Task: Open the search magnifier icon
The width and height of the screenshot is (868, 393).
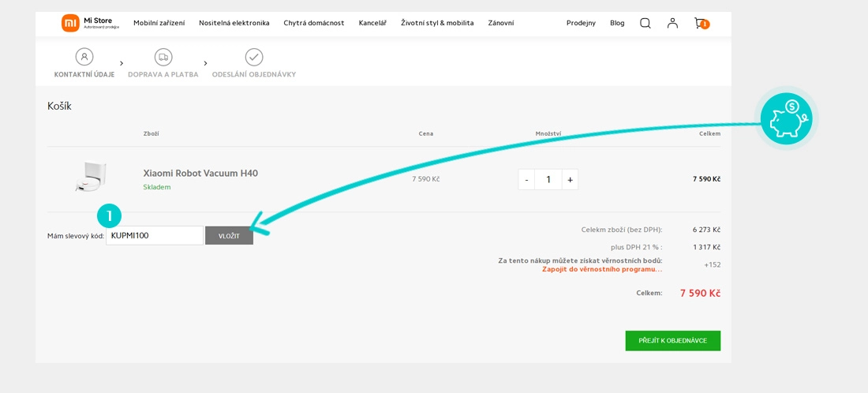Action: (645, 23)
